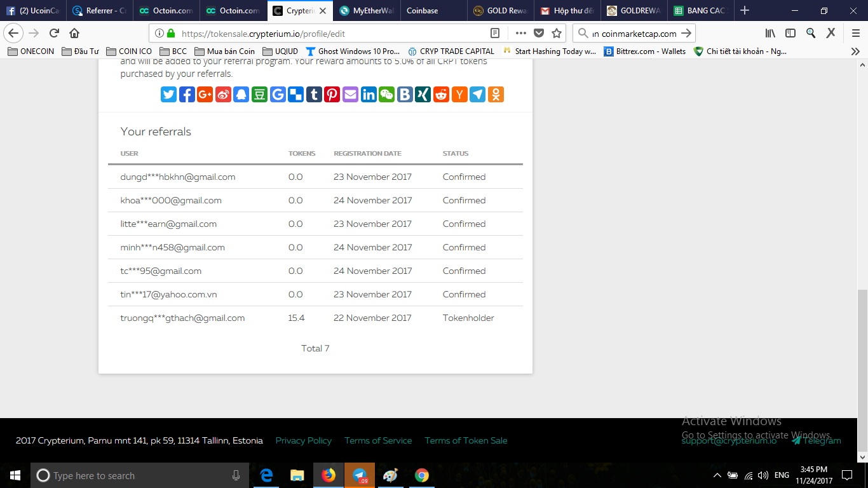Open the page actions three-dot menu
The height and width of the screenshot is (488, 868).
(x=521, y=33)
